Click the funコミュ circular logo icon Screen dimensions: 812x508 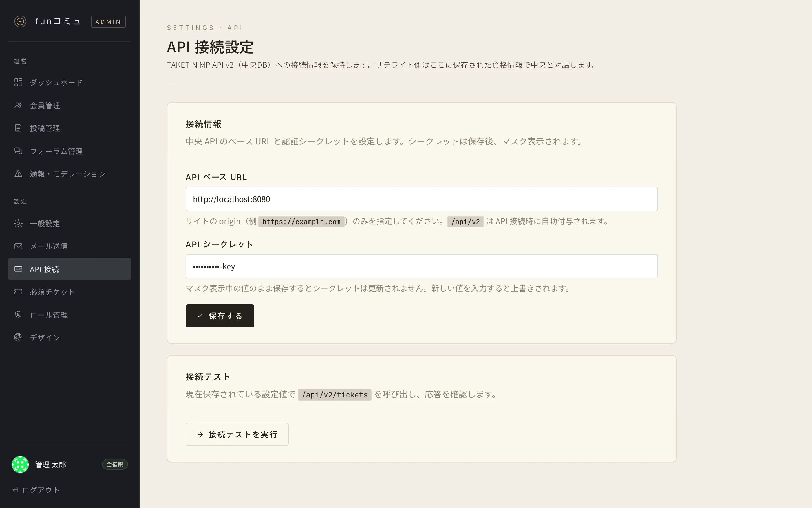coord(20,21)
